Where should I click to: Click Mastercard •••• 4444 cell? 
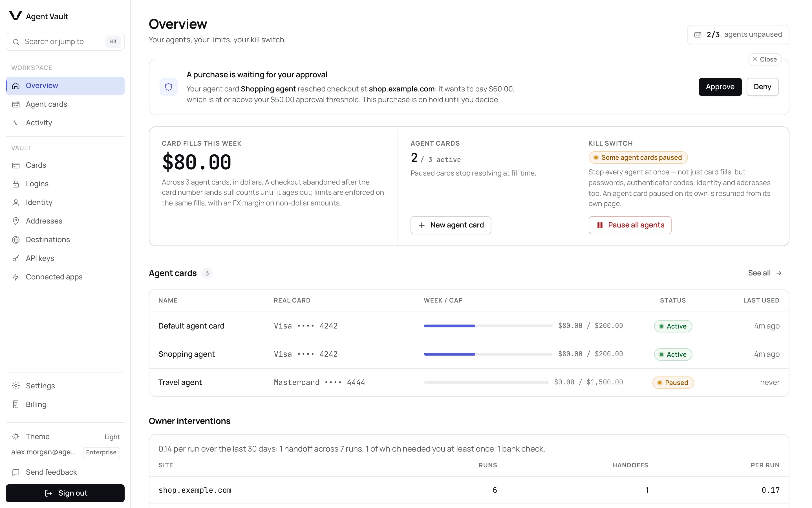click(x=319, y=382)
